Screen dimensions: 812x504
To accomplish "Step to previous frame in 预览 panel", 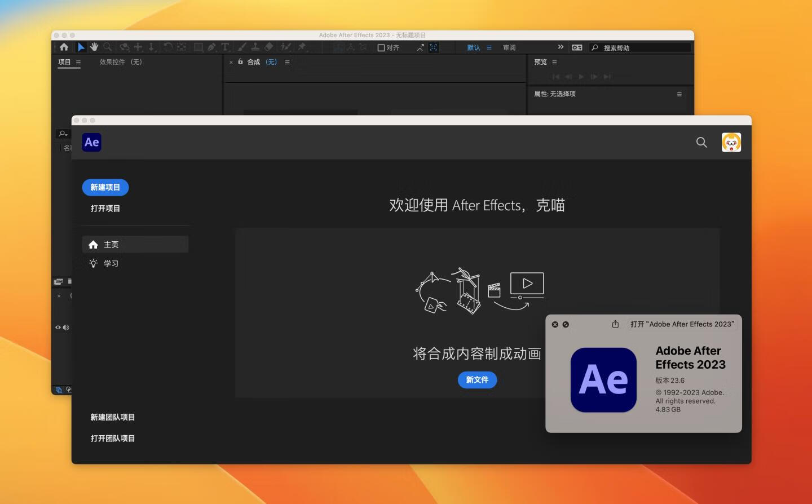I will pyautogui.click(x=568, y=77).
